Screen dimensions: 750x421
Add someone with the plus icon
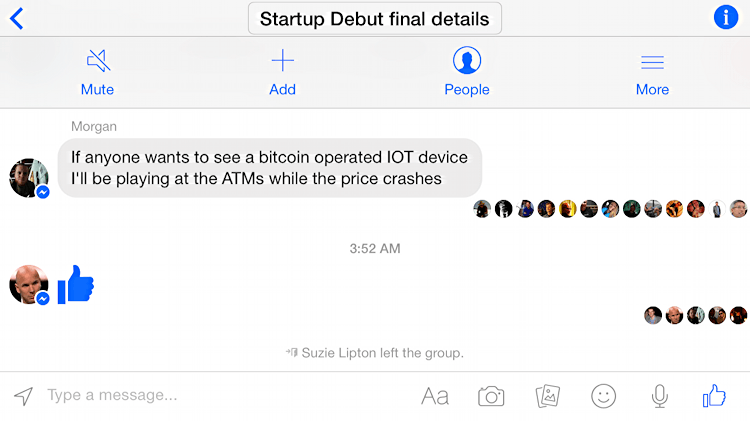[282, 73]
